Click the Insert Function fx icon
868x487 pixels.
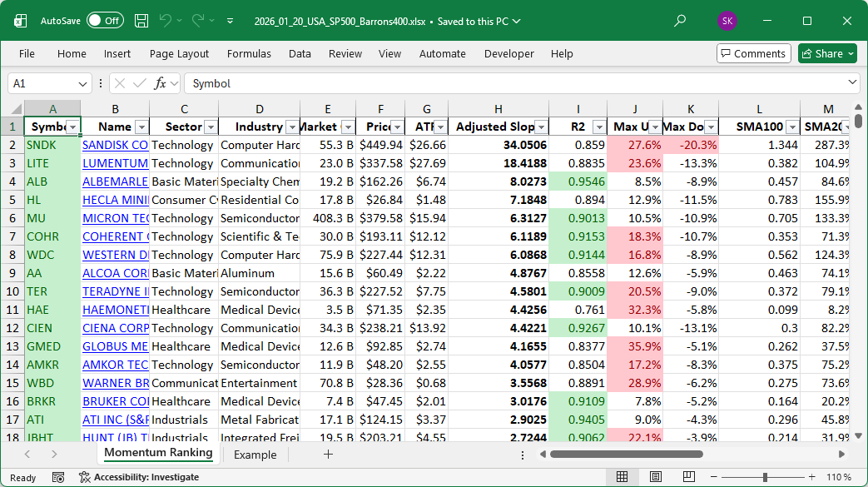[161, 83]
